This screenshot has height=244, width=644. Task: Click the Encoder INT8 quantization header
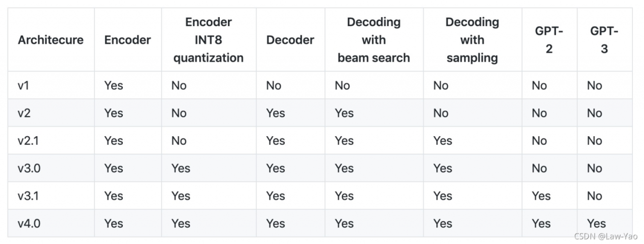(208, 40)
